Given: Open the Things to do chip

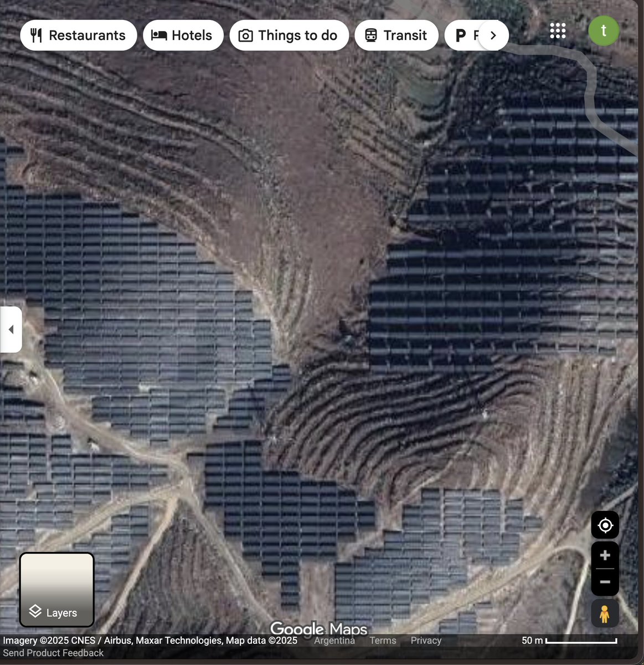Looking at the screenshot, I should click(x=289, y=35).
